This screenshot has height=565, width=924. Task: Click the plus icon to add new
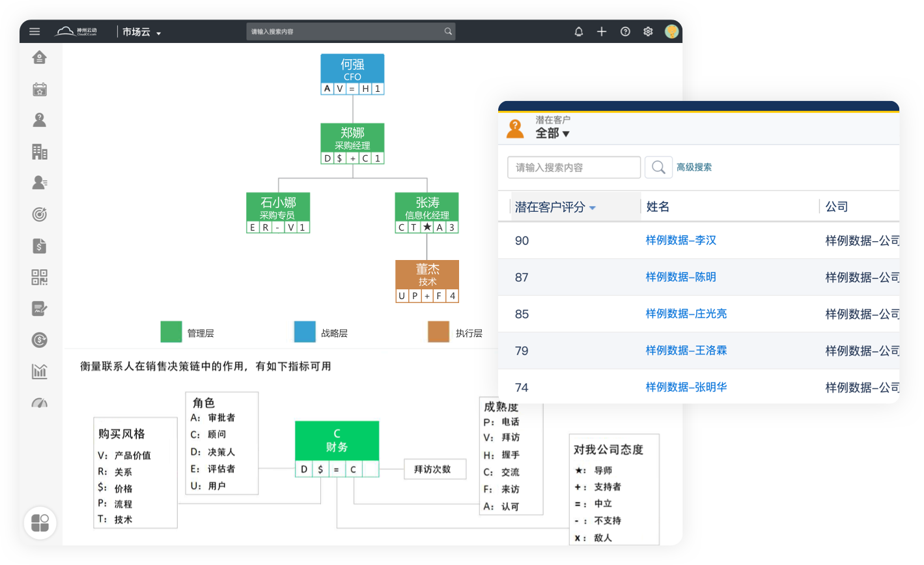point(602,31)
